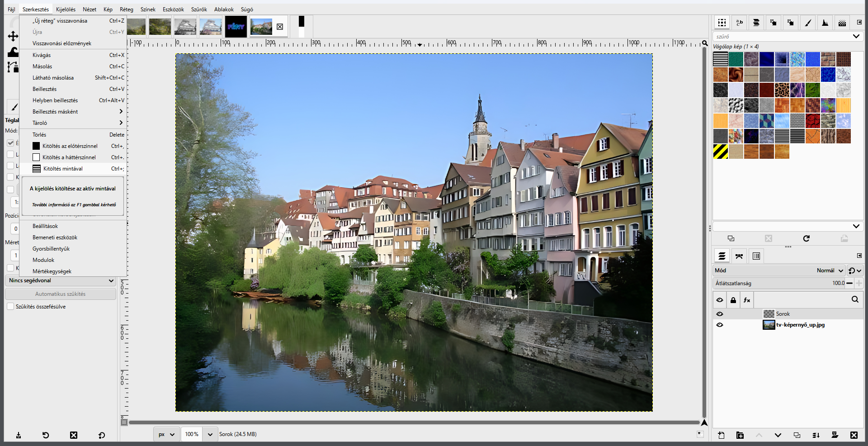Select the Move tool in toolbox

[13, 36]
